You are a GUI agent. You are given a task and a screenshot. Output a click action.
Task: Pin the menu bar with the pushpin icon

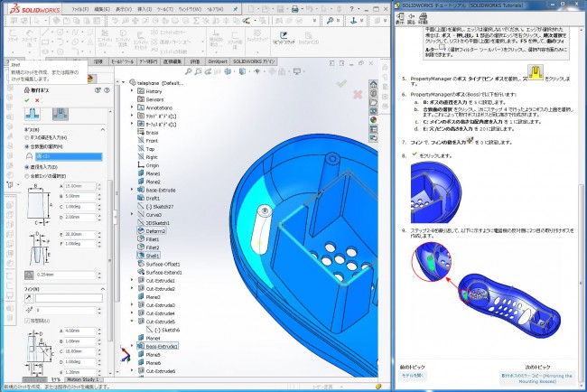[x=235, y=9]
